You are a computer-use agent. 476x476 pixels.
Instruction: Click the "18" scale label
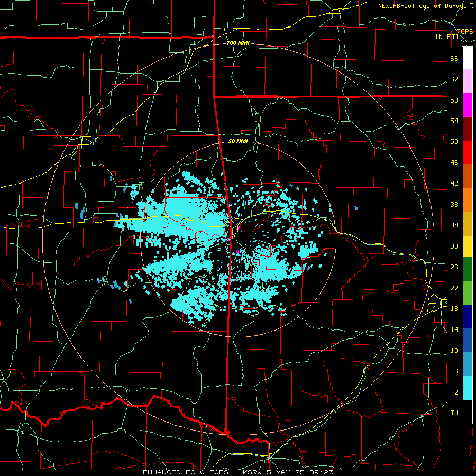coord(454,309)
